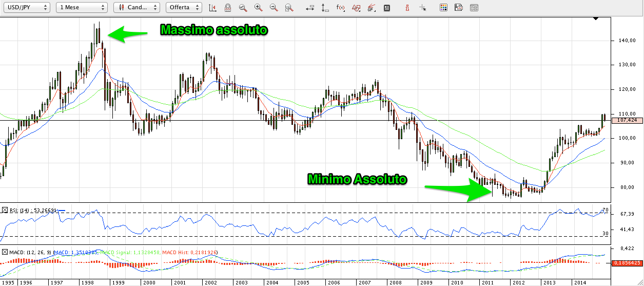Click the horizontal scale arrows icon

click(309, 8)
